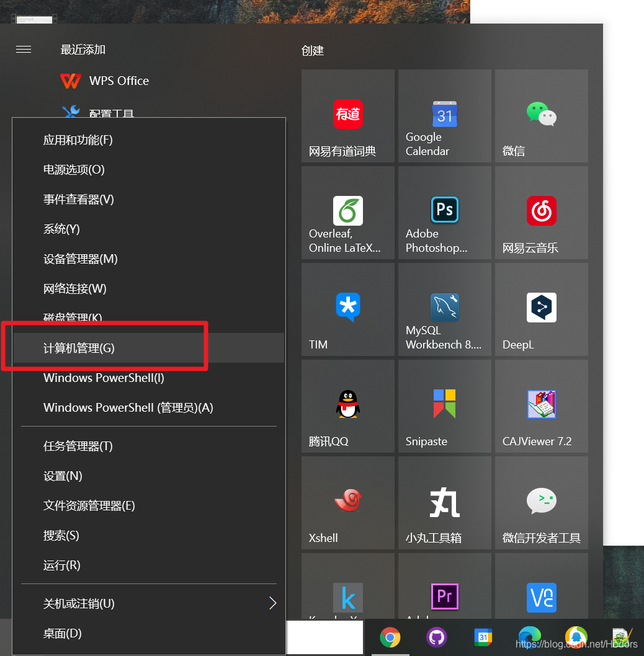Screen dimensions: 644x656
Task: Open 设置(N) from the menu
Action: point(149,476)
